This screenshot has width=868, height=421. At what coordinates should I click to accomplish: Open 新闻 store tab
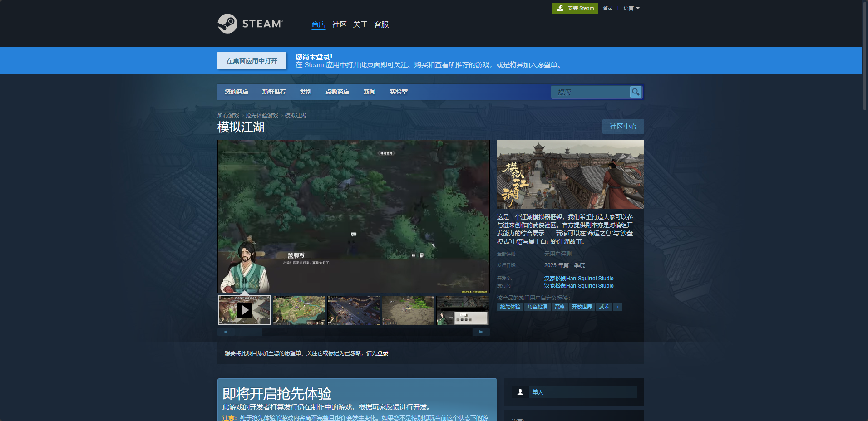(369, 92)
